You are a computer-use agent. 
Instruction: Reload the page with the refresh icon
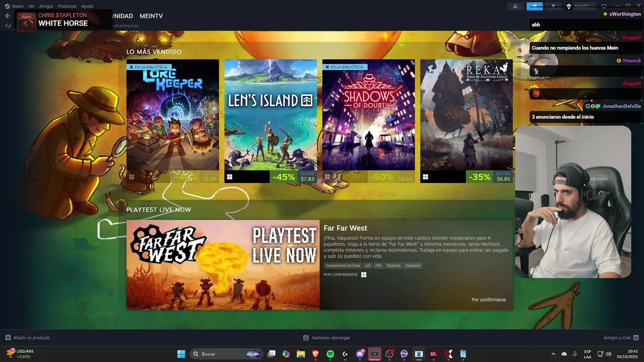click(x=8, y=26)
